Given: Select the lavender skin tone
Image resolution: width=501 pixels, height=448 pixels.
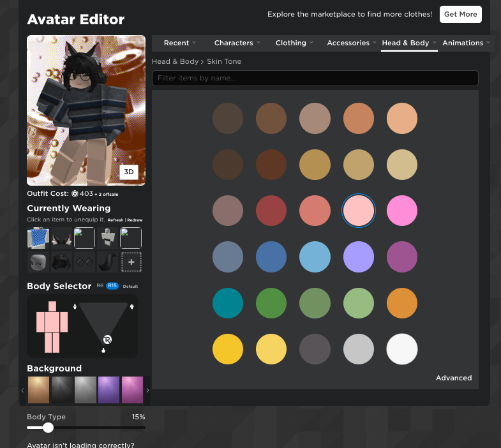Looking at the screenshot, I should pyautogui.click(x=359, y=257).
